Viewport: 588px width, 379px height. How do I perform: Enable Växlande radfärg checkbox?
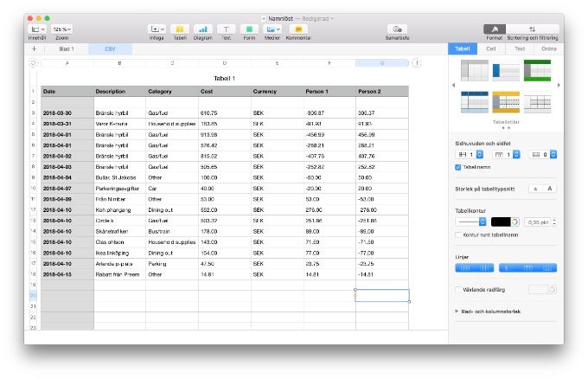(458, 289)
